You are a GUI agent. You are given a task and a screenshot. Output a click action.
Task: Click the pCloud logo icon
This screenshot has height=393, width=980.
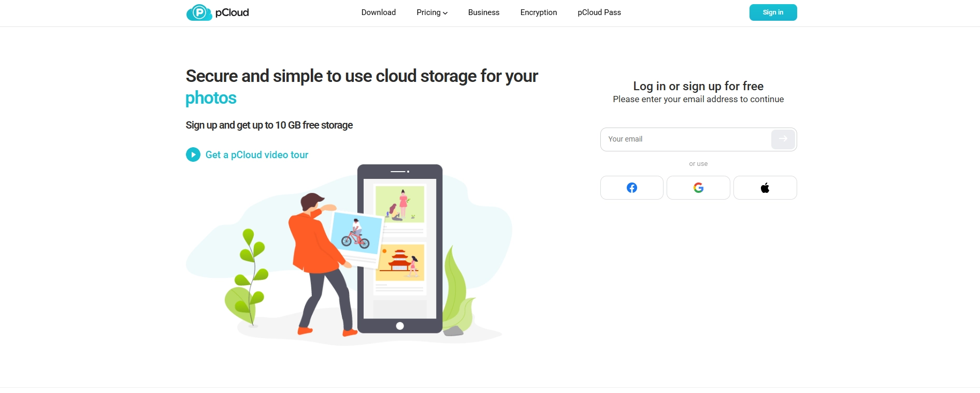click(199, 12)
